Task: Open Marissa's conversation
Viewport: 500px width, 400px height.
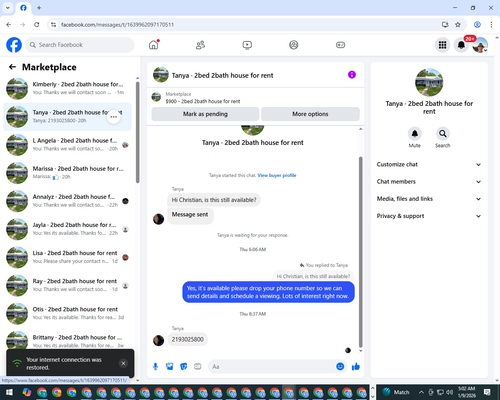Action: [67, 173]
